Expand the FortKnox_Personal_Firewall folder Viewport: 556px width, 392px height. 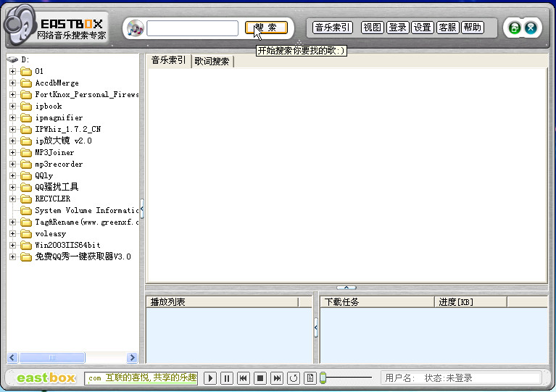[13, 95]
